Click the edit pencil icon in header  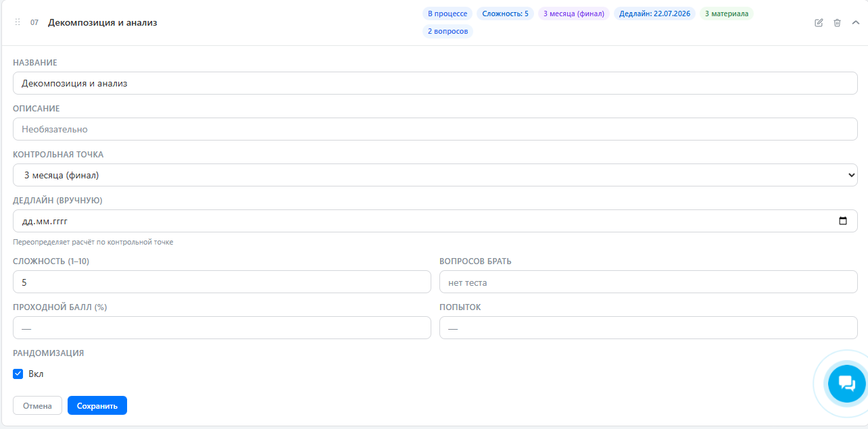819,23
